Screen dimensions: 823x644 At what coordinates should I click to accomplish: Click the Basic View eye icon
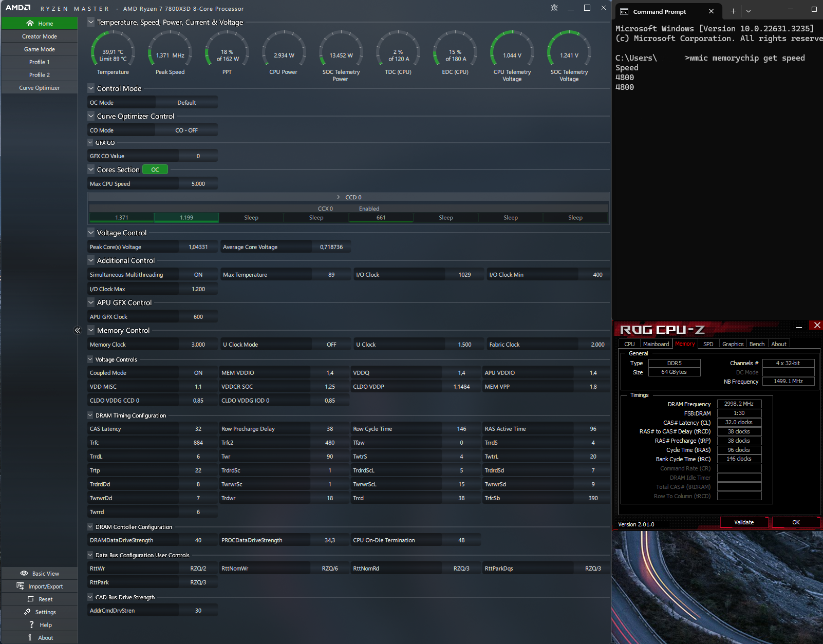24,573
